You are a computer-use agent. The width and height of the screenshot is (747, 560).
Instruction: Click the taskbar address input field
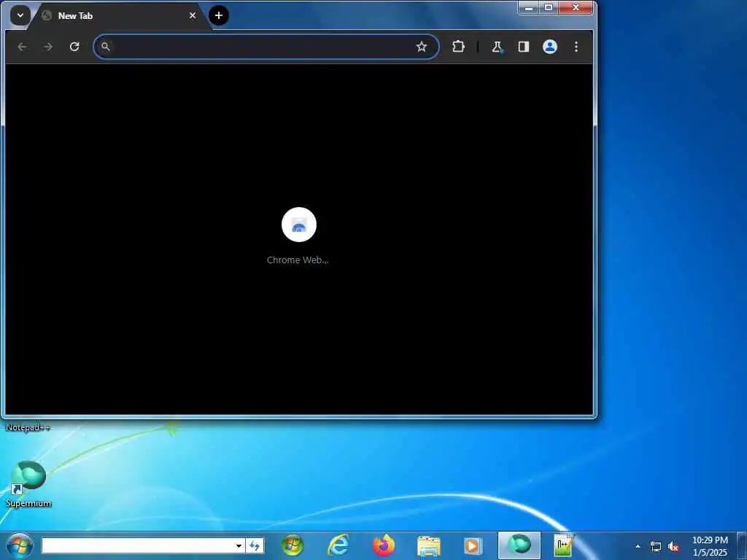tap(138, 545)
